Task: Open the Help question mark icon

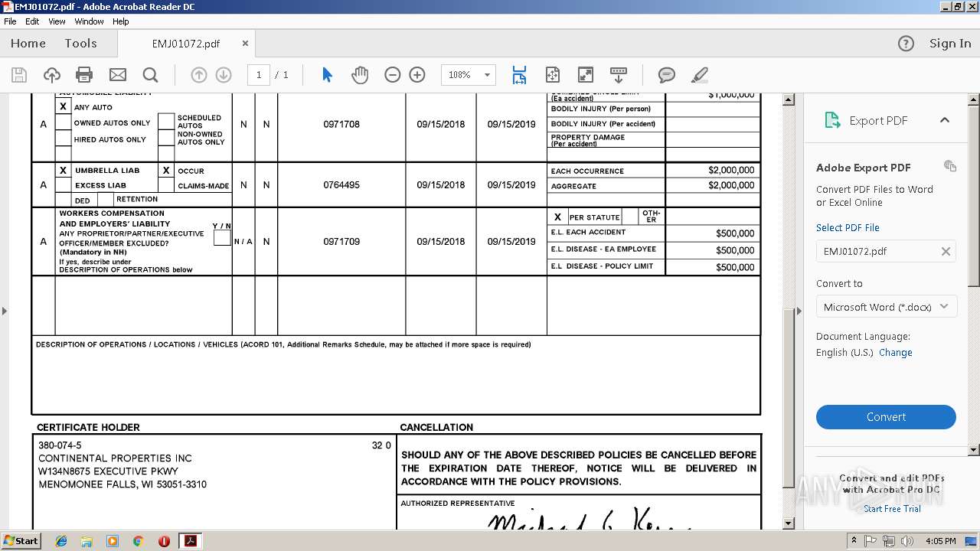Action: click(906, 44)
